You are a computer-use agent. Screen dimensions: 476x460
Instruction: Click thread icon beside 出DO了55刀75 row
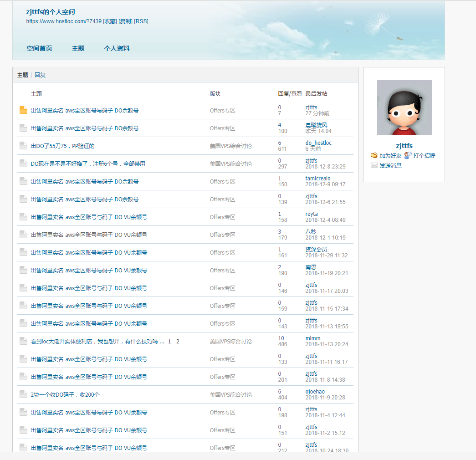23,146
